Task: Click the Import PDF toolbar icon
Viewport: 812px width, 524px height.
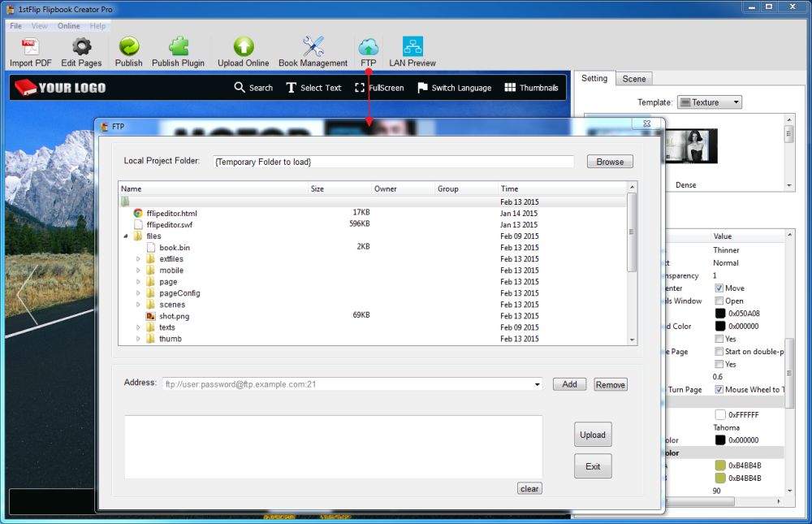Action: 30,47
